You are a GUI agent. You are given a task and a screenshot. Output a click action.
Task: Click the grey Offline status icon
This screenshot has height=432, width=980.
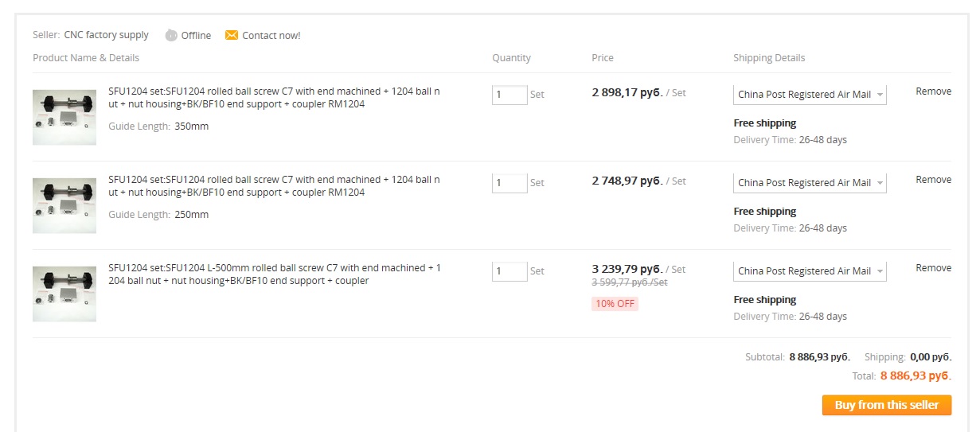click(171, 35)
